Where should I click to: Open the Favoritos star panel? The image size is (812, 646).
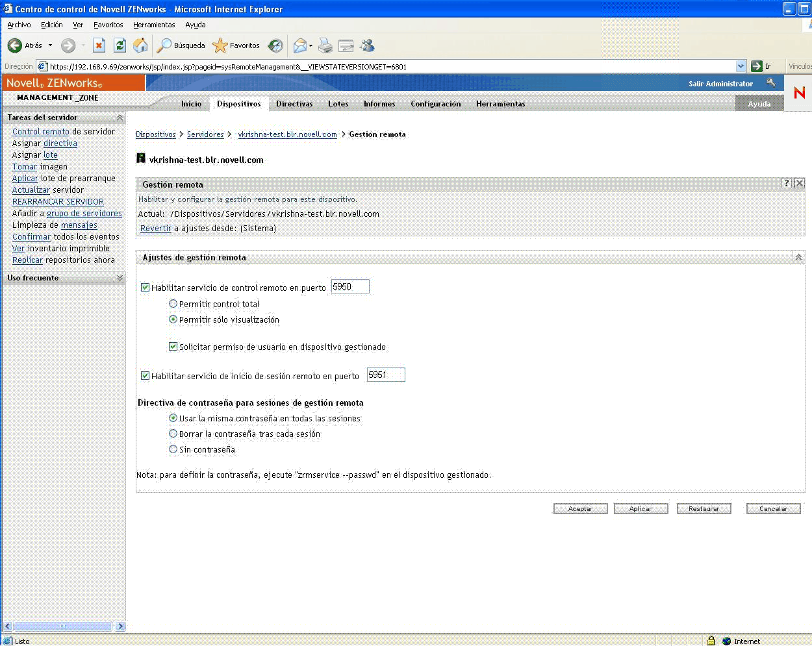(x=236, y=45)
